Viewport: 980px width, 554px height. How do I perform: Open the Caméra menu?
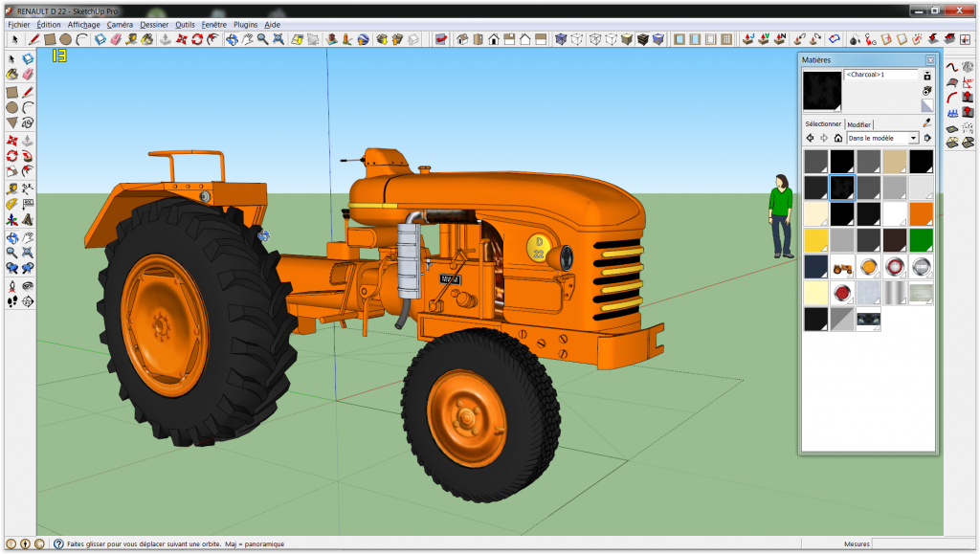click(x=120, y=25)
